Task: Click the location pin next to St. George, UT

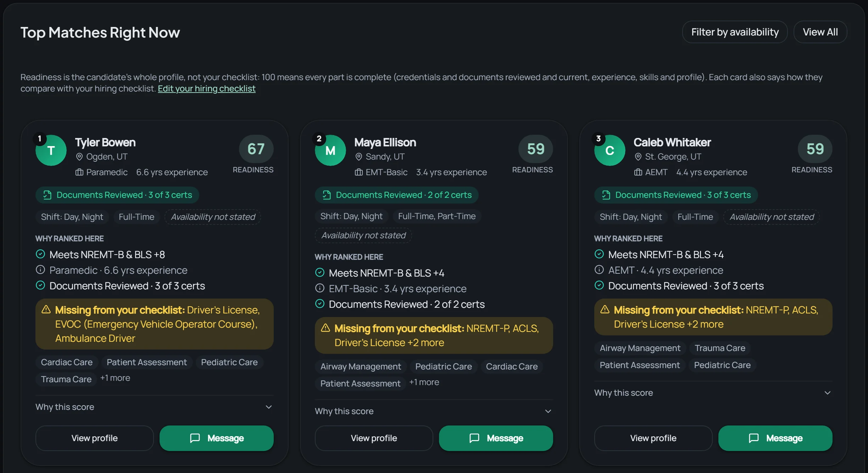Action: pyautogui.click(x=638, y=157)
